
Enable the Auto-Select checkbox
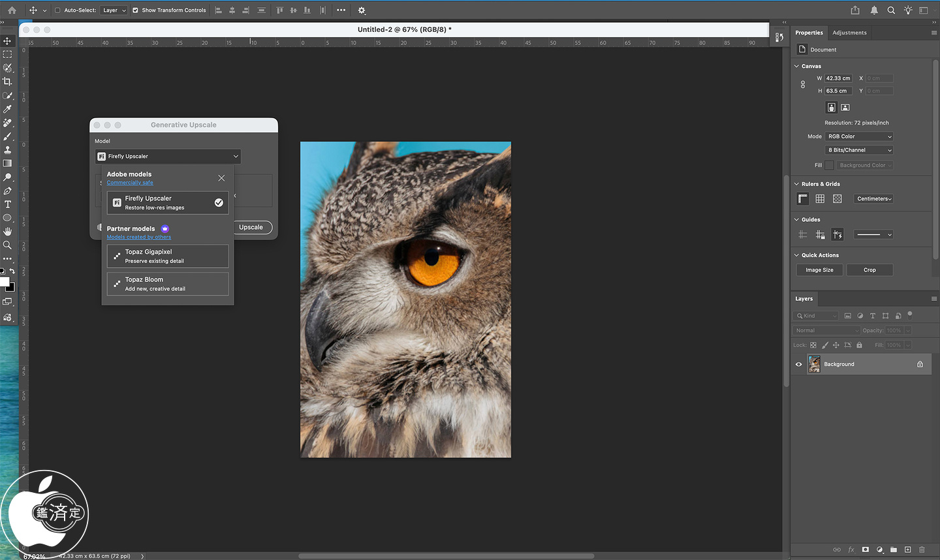pos(57,10)
